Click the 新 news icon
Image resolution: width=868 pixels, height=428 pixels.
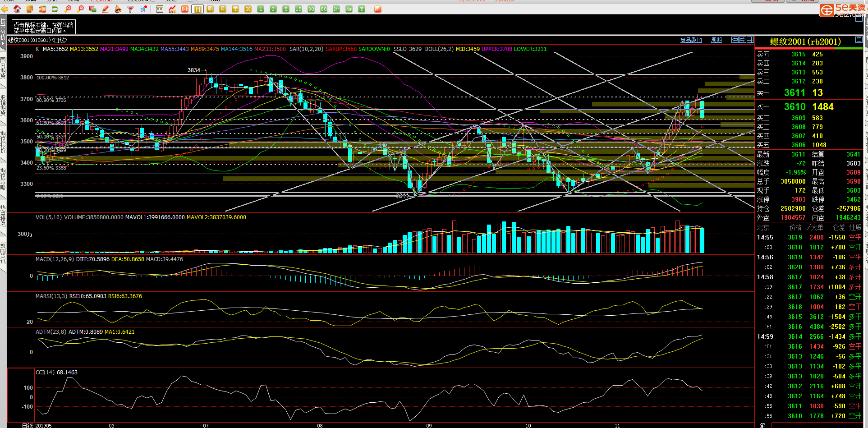[143, 9]
